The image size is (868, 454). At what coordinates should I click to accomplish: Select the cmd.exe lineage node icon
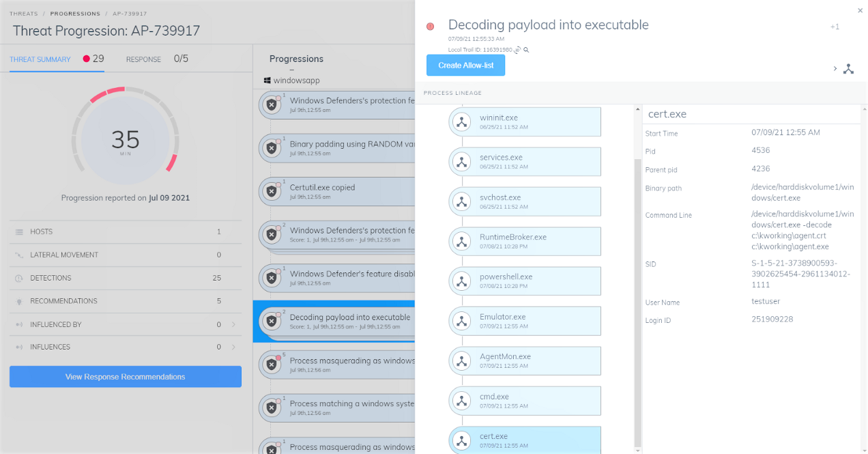pos(462,401)
